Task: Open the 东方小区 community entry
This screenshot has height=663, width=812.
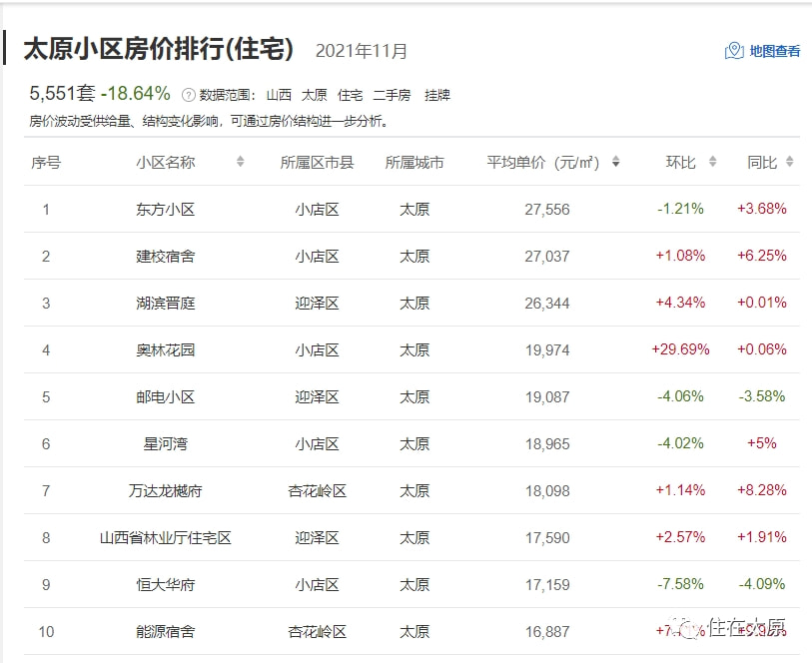Action: [x=166, y=209]
